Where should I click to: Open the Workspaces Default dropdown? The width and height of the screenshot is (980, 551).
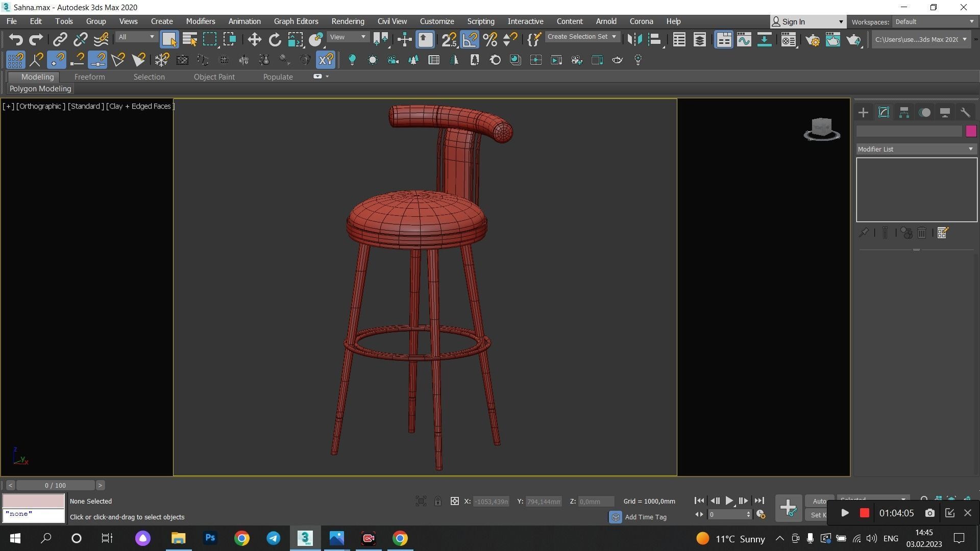click(x=934, y=21)
